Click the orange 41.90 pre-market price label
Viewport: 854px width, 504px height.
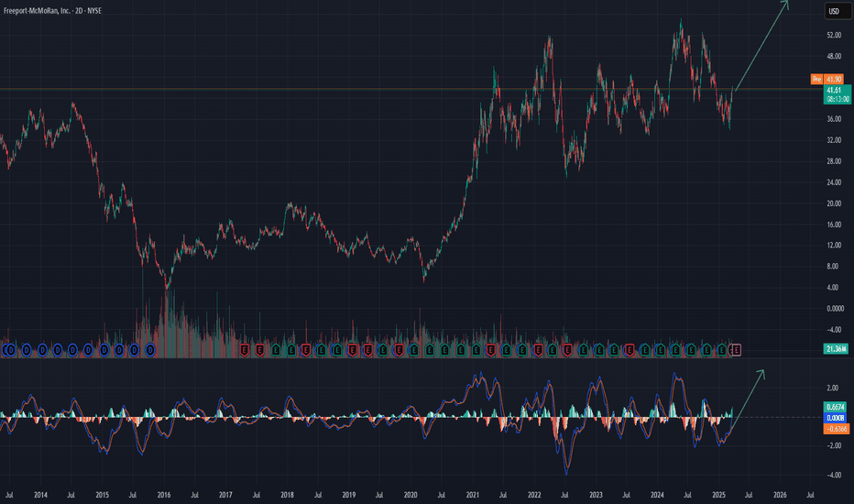pyautogui.click(x=834, y=80)
